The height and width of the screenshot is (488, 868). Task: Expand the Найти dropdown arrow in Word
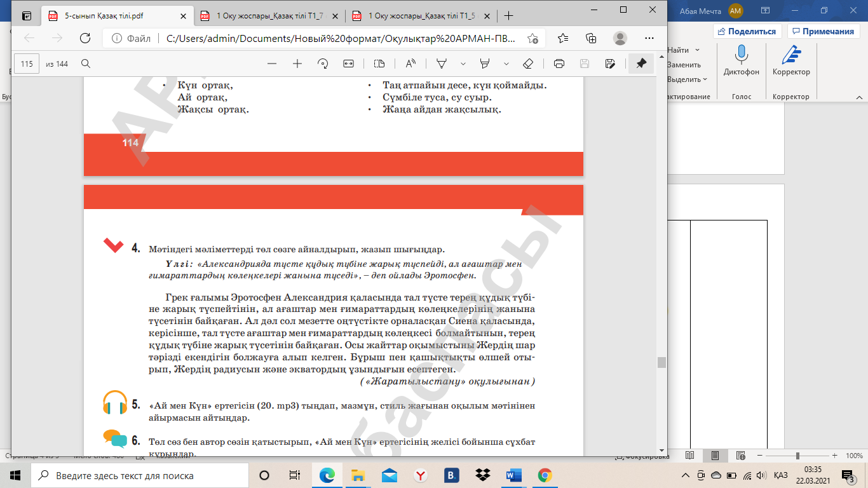tap(697, 50)
